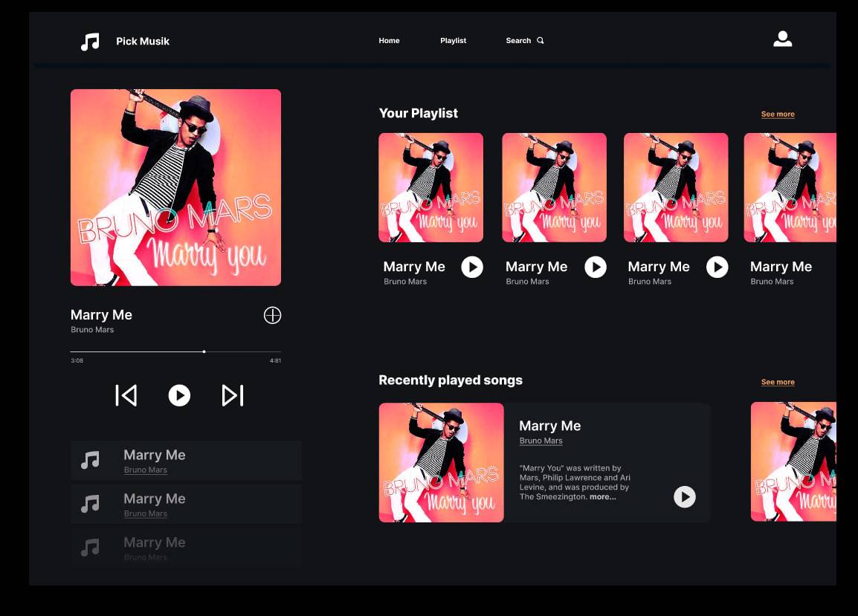Click Bruno Mars under main player title
Viewport: 858px width, 616px height.
pyautogui.click(x=92, y=330)
